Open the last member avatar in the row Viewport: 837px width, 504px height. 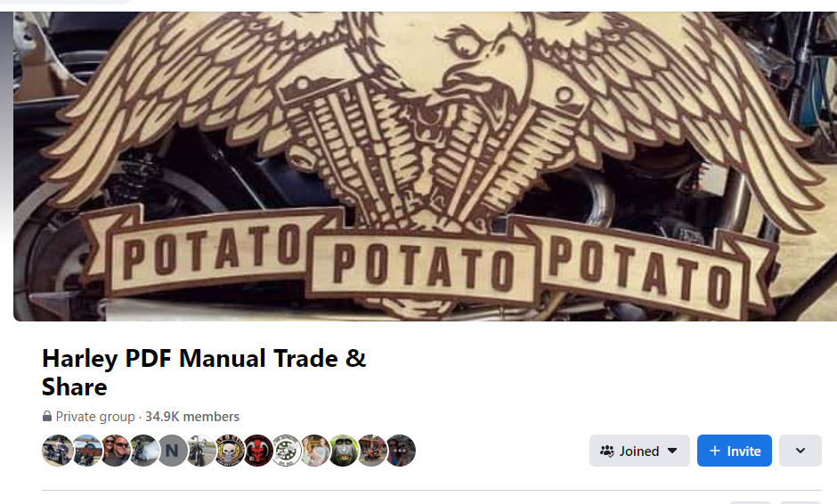coord(401,451)
